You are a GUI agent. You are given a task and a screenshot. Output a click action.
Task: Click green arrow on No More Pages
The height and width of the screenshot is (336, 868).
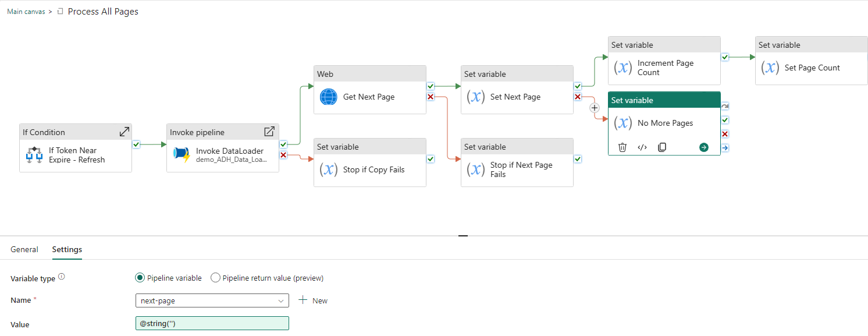click(x=704, y=147)
